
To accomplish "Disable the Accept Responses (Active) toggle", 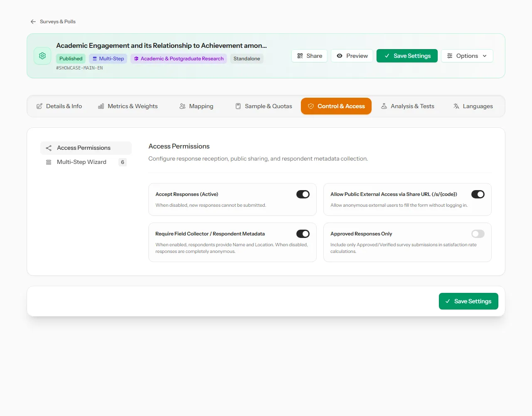I will [x=303, y=194].
